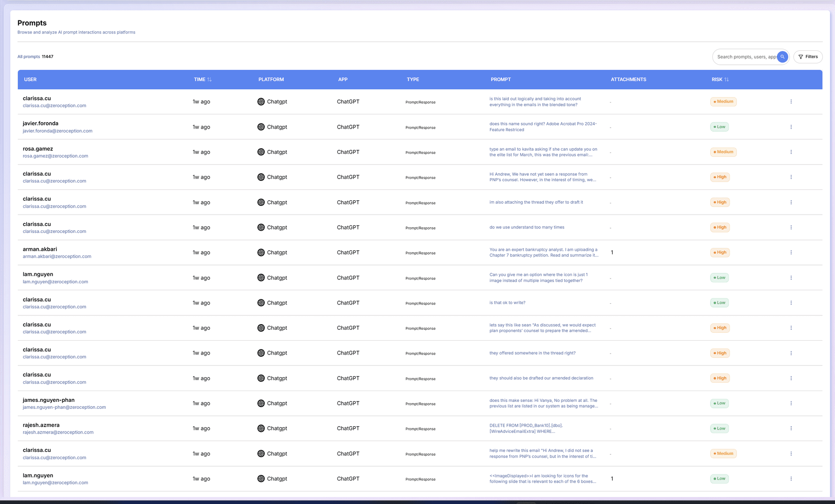Open row menu for rosa.gamez row

click(791, 152)
